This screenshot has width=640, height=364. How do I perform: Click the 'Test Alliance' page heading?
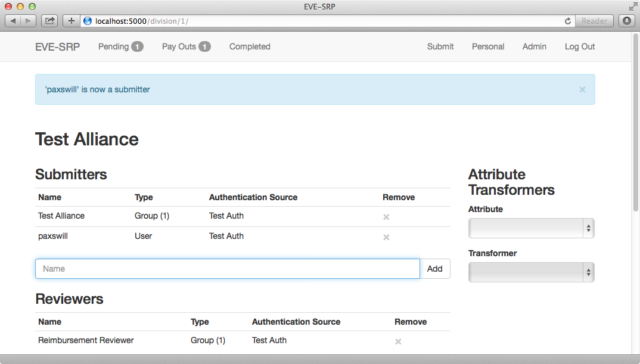87,139
